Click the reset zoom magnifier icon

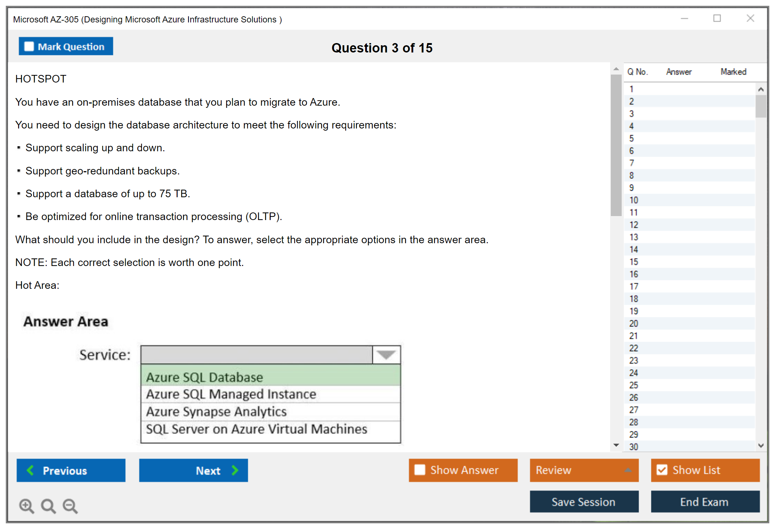[48, 506]
